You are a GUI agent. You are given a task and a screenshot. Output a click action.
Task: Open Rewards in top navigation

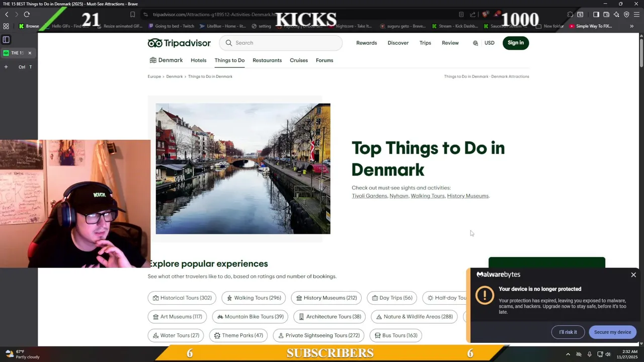point(366,43)
